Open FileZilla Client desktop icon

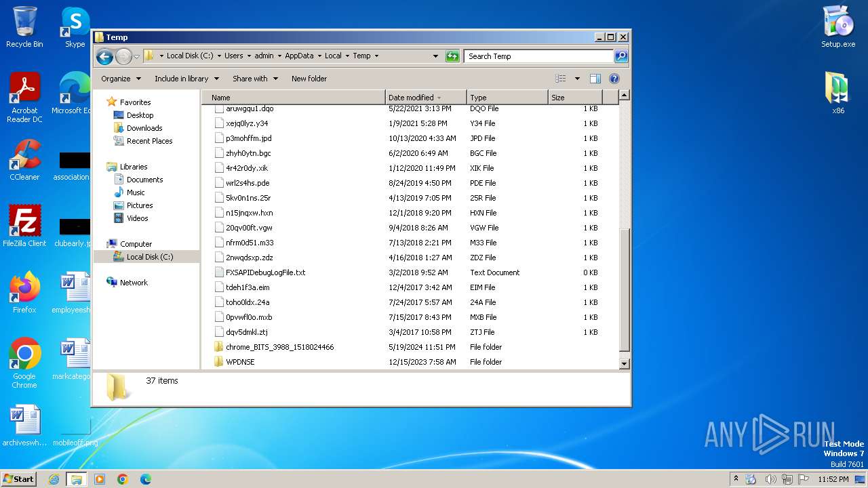click(24, 226)
